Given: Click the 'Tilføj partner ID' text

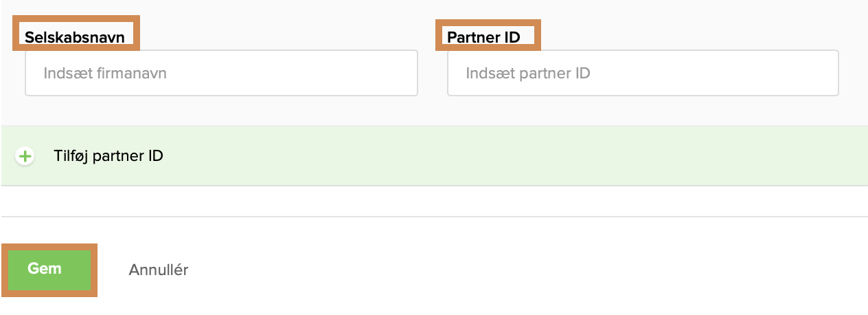Looking at the screenshot, I should point(108,156).
